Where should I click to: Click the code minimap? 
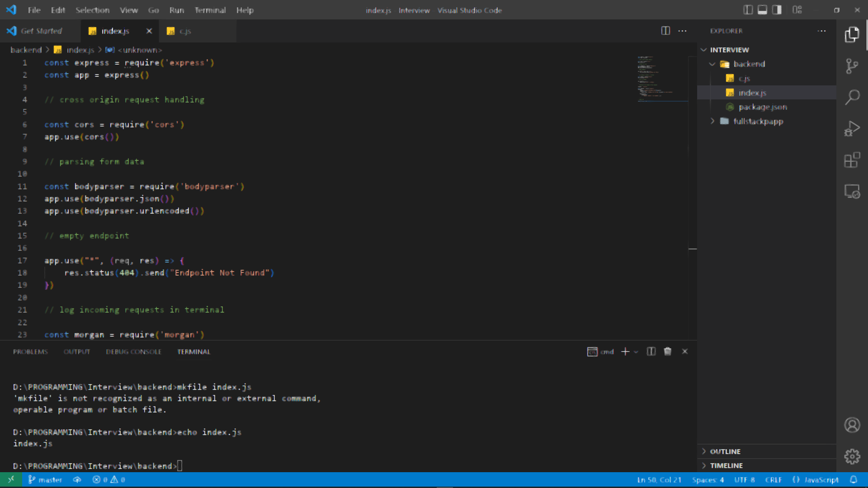coord(663,78)
